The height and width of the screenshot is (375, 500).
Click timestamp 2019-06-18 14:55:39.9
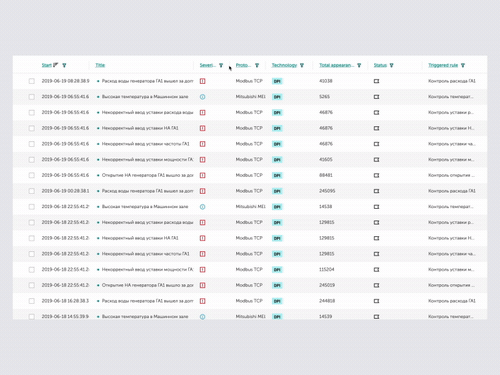(65, 316)
